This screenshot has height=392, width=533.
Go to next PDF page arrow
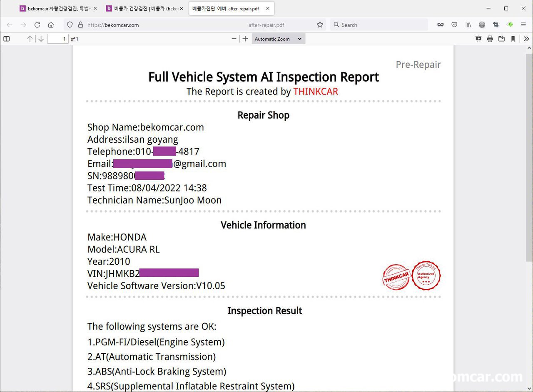[41, 39]
